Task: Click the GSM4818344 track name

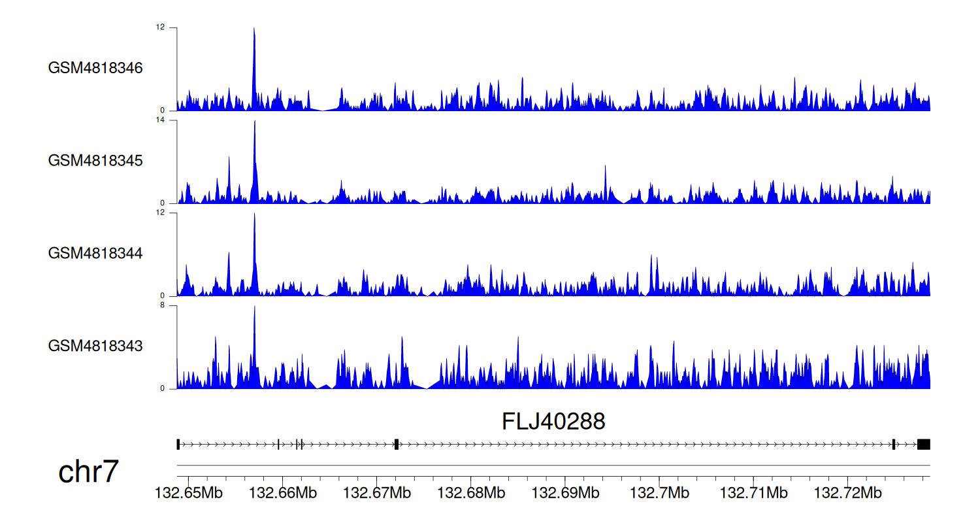Action: (95, 253)
